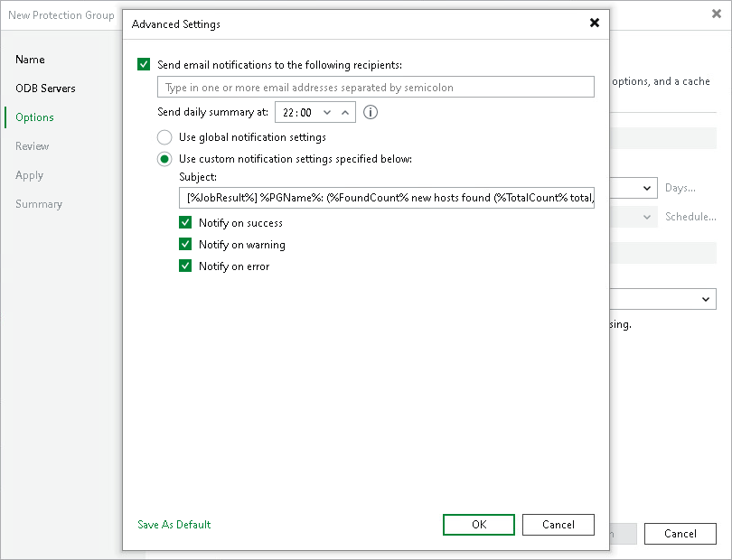
Task: Click the Subject text field
Action: click(387, 198)
